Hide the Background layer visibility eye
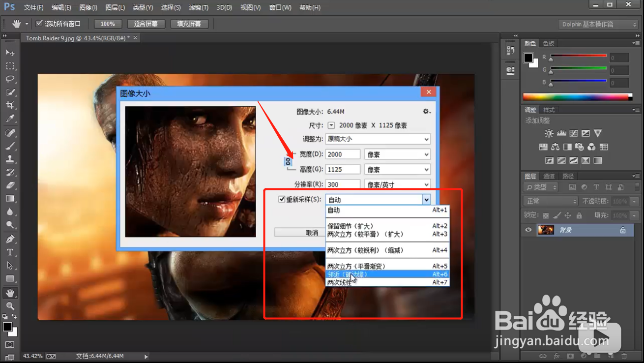This screenshot has height=363, width=644. (x=528, y=230)
